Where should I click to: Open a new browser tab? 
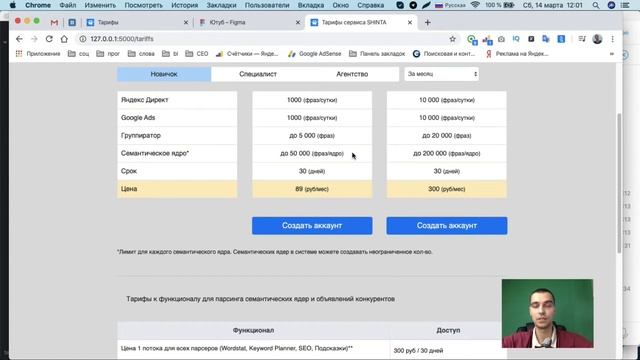(427, 22)
